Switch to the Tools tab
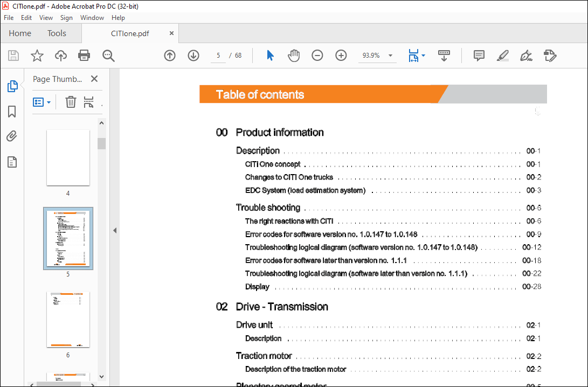 click(x=57, y=33)
